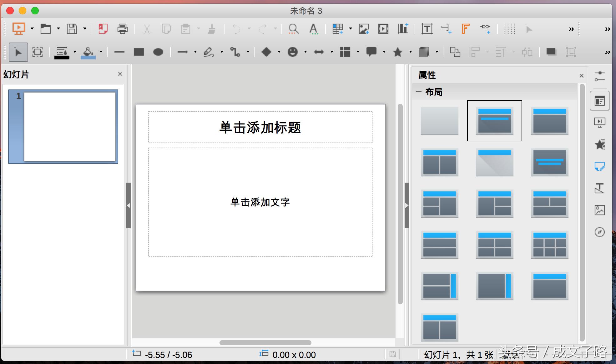Viewport: 616px width, 364px height.
Task: Switch to the Slide Transition sidebar deck
Action: click(x=600, y=122)
